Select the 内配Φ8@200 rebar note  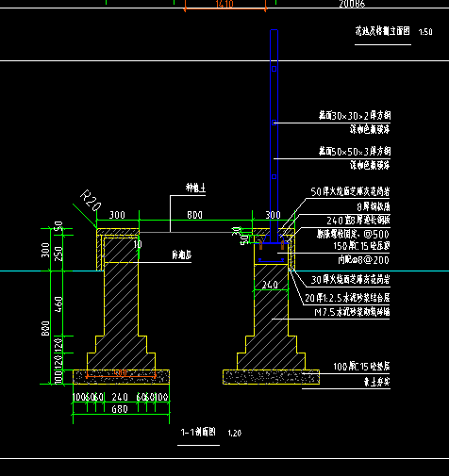click(364, 259)
